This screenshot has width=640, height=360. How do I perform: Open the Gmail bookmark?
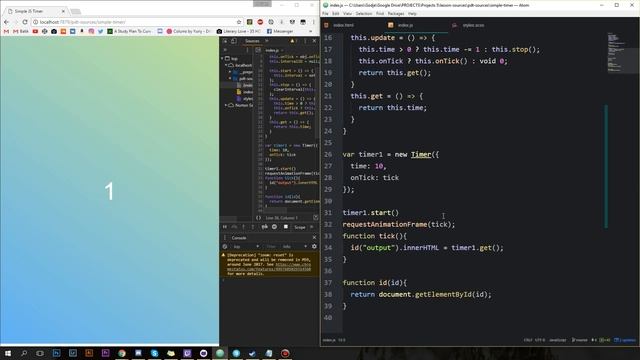(6, 31)
